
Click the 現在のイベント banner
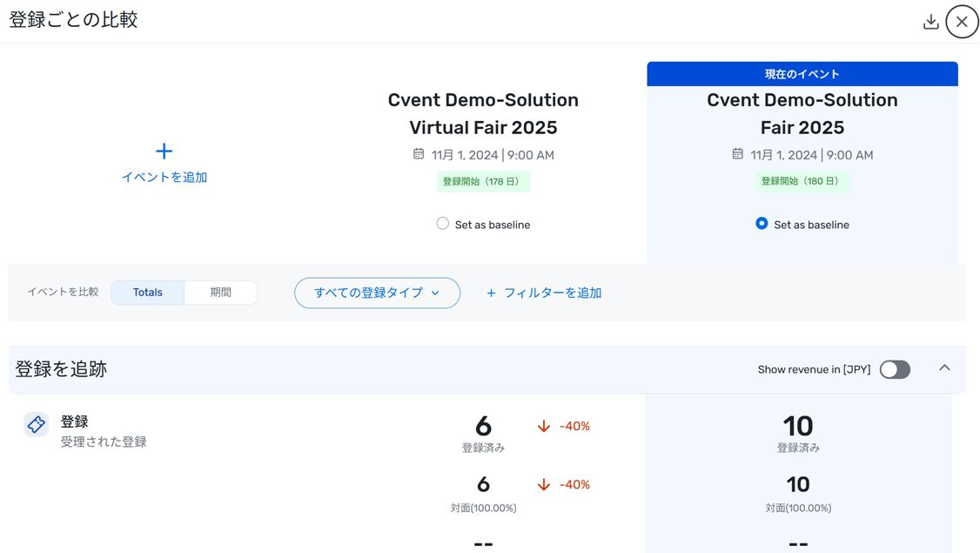(x=802, y=74)
